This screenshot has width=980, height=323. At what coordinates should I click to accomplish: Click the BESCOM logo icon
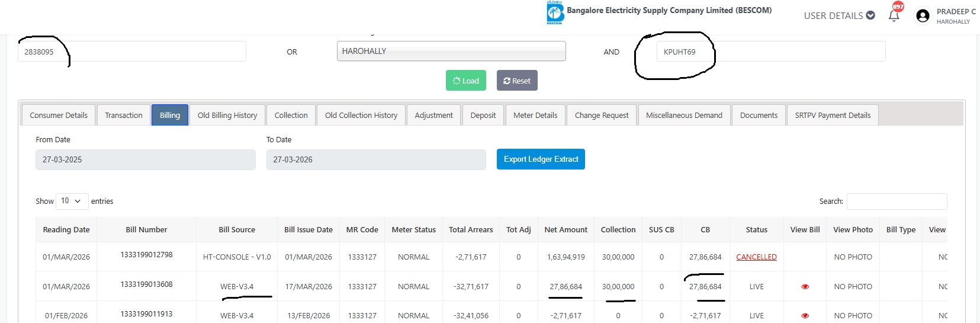555,13
